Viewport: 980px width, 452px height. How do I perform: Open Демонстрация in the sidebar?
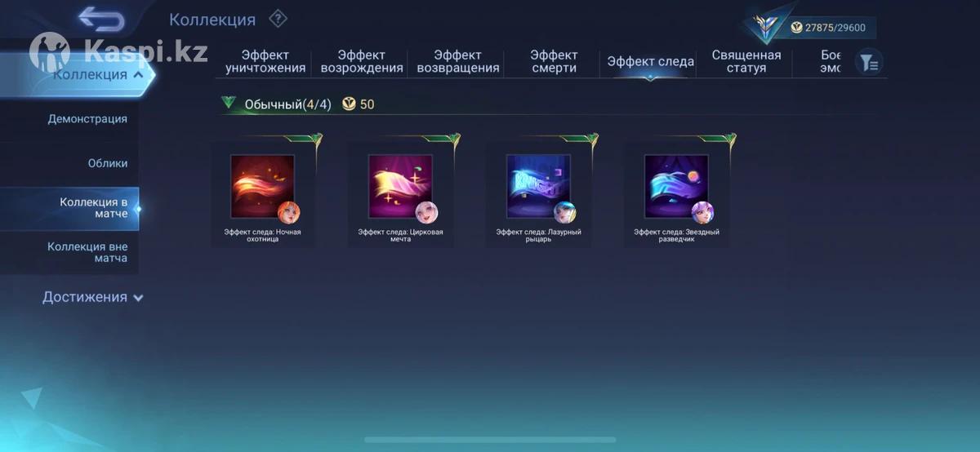tap(87, 119)
